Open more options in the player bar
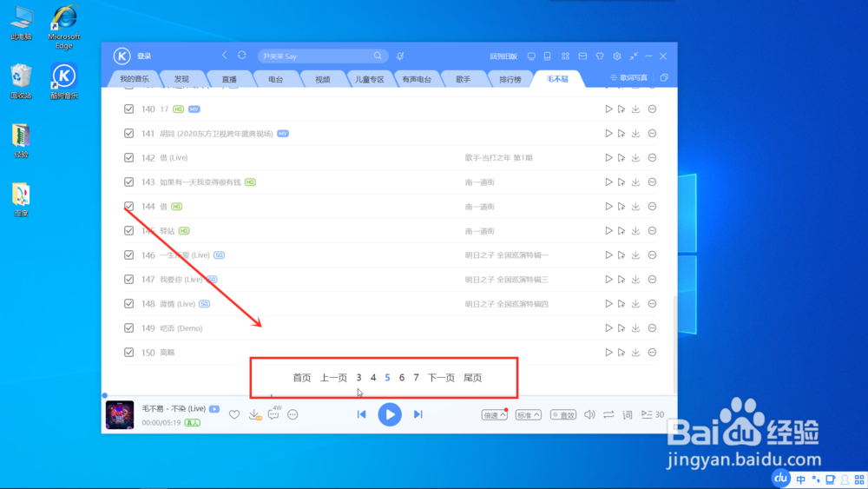The width and height of the screenshot is (868, 489). tap(293, 415)
